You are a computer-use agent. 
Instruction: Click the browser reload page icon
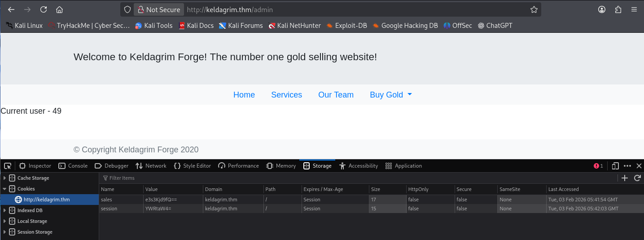[44, 9]
